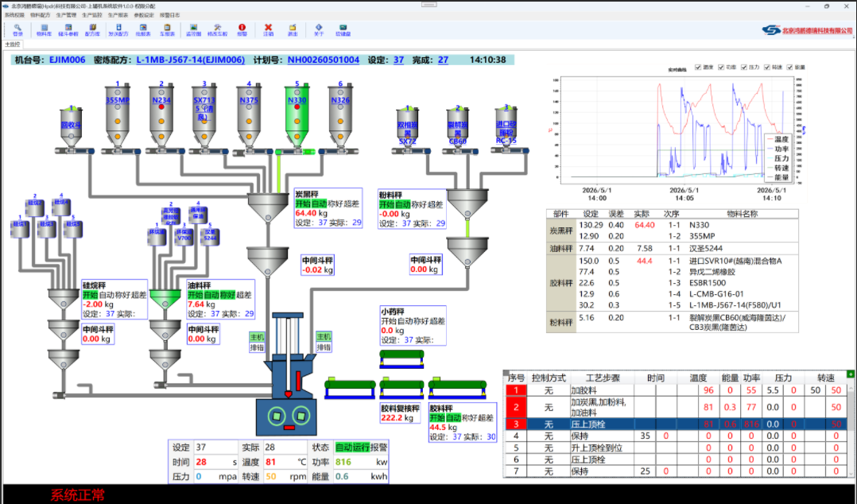Image resolution: width=857 pixels, height=504 pixels.
Task: Click the N330 material name cell
Action: (699, 225)
